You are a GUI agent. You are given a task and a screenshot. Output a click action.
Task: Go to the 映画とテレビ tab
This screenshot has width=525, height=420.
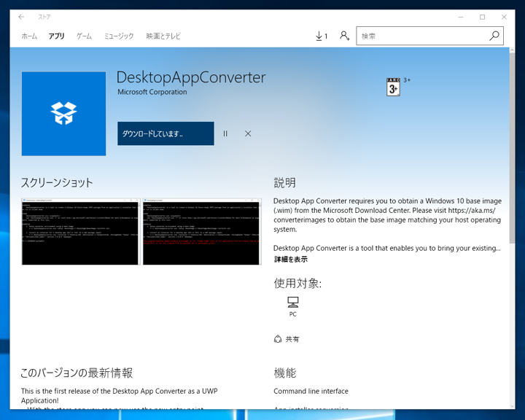(163, 36)
